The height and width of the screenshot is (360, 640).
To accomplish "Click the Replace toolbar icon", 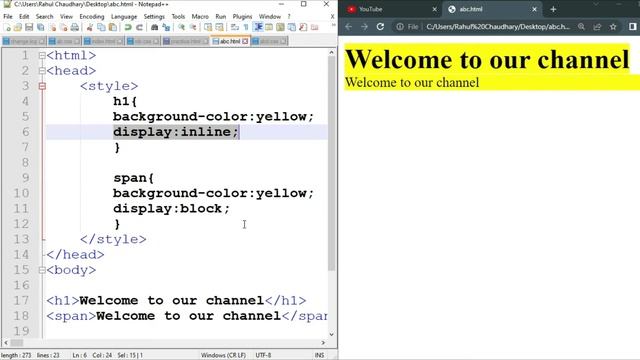I will pos(166,27).
